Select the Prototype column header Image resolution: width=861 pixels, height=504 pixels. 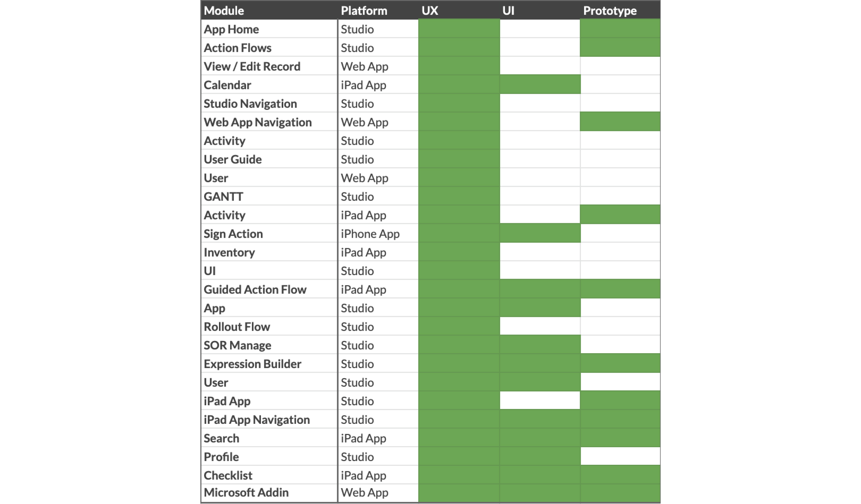[x=620, y=10]
